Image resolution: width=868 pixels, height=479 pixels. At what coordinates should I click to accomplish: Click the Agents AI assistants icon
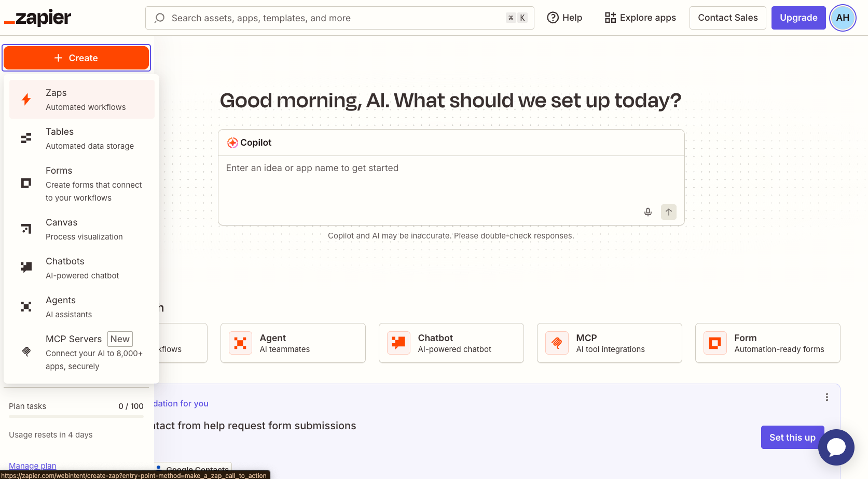(x=26, y=306)
